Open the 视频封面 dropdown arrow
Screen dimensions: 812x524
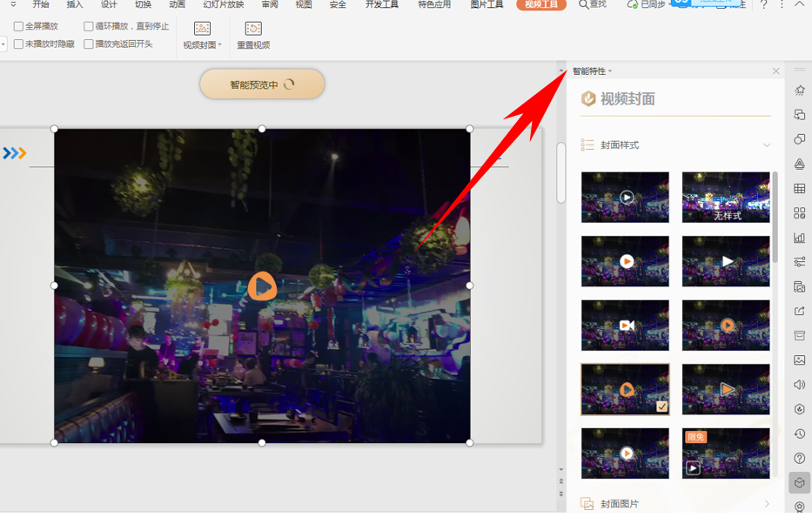[219, 45]
